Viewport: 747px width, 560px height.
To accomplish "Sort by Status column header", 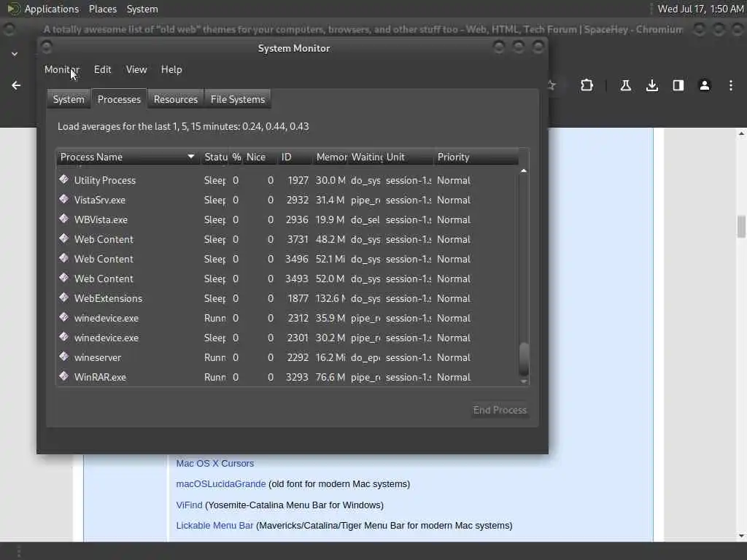I will [x=215, y=157].
